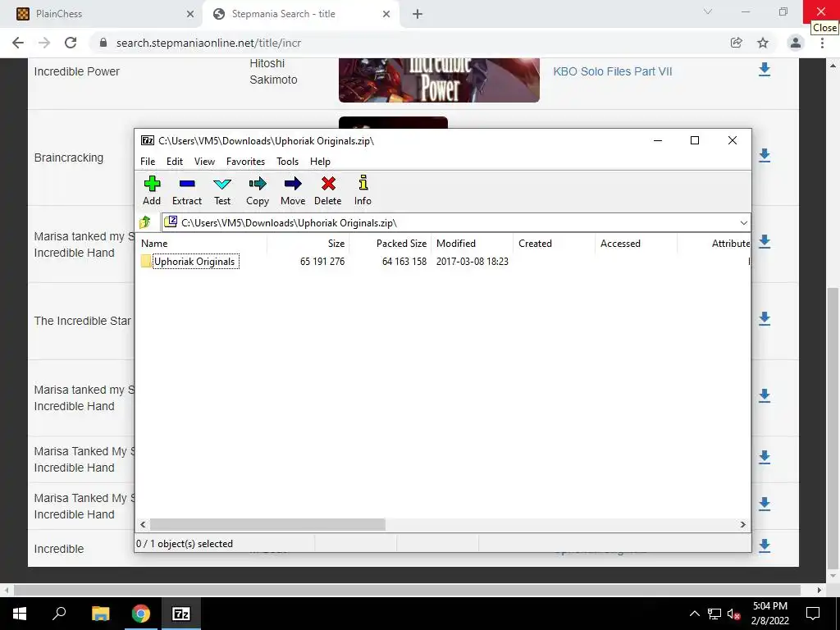Close the PlainChess tab
840x630 pixels.
pos(190,14)
